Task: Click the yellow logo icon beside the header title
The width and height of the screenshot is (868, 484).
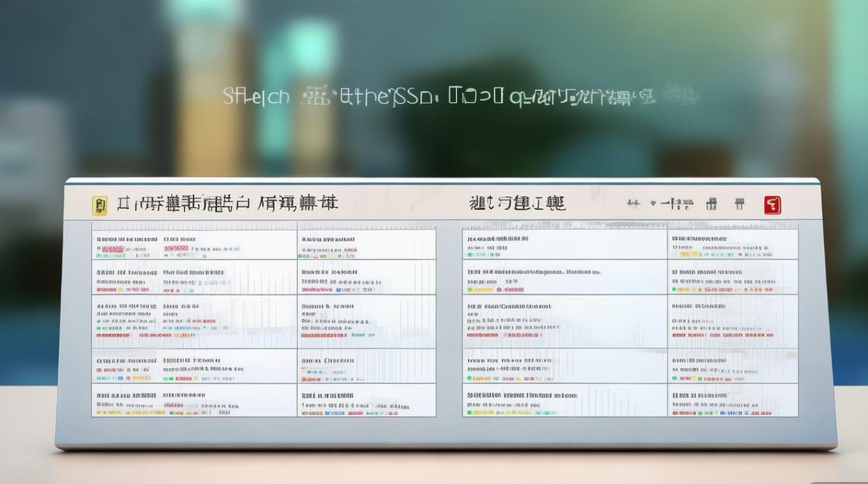Action: click(x=98, y=205)
